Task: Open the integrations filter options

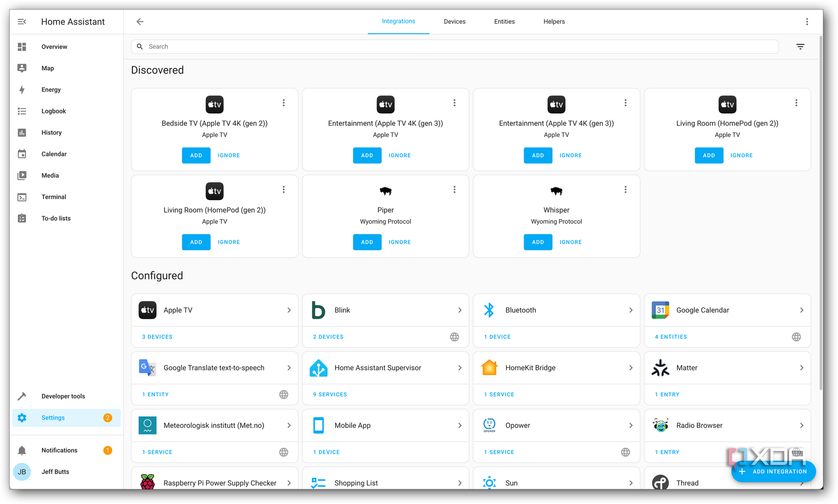Action: point(800,47)
